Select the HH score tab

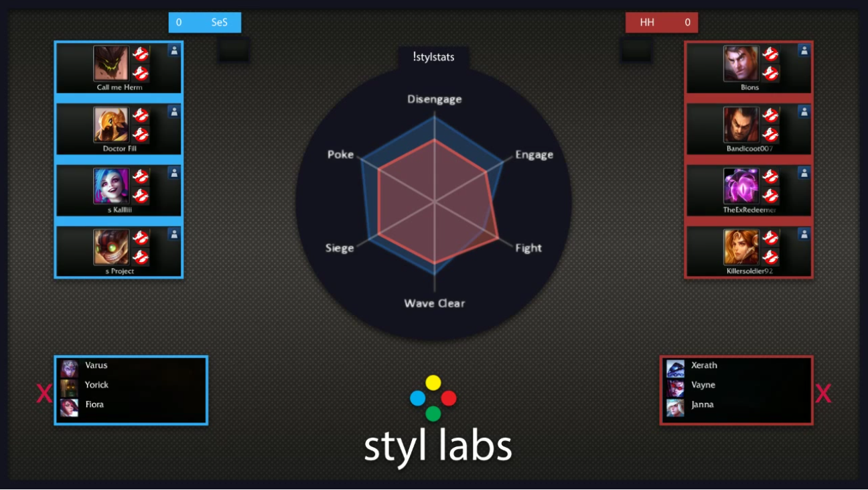[662, 22]
